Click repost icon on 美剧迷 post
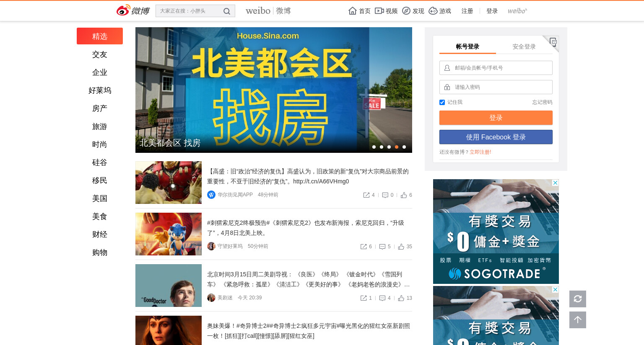The width and height of the screenshot is (644, 345). pyautogui.click(x=364, y=298)
